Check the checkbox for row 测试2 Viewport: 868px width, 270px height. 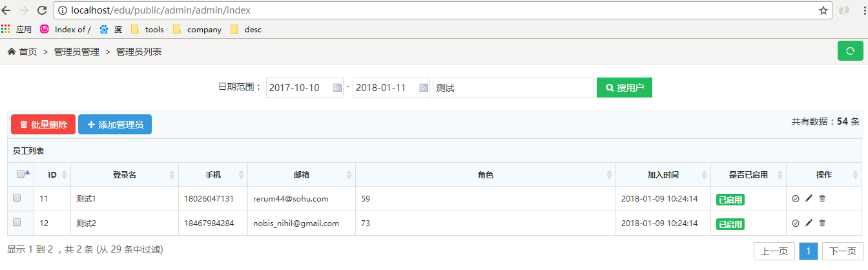pos(17,222)
